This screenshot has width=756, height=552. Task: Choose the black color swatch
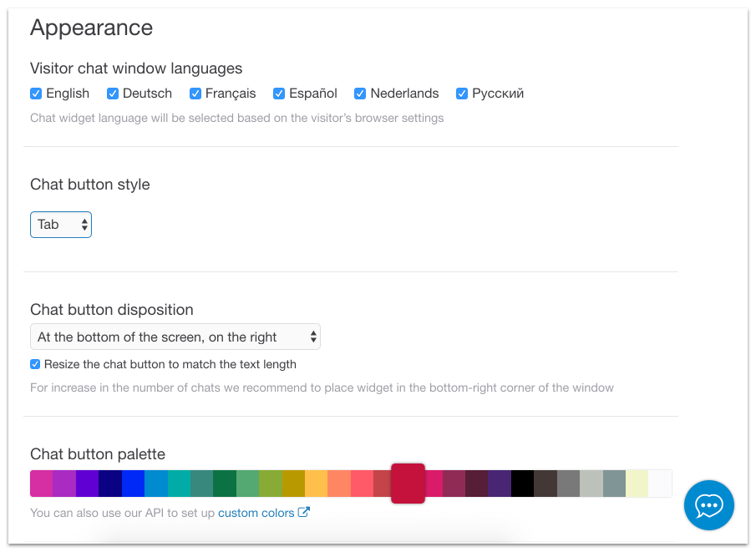523,484
